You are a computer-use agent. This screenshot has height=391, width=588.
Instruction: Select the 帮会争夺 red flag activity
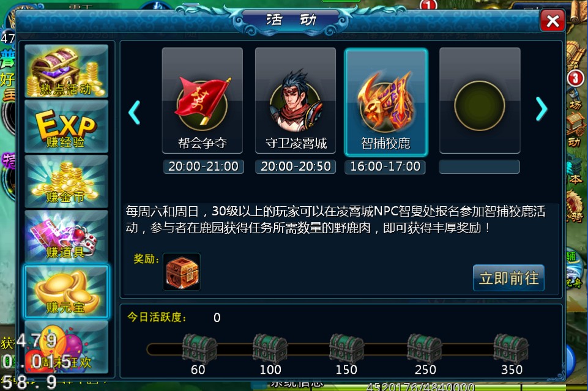click(x=203, y=100)
